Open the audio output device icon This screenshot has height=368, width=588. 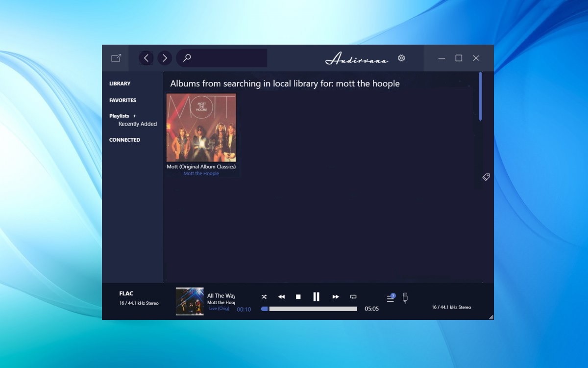coord(405,298)
